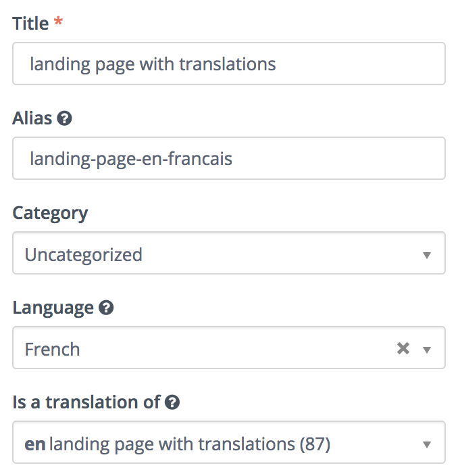Screen dimensions: 458x476
Task: Open the French language select box
Action: [229, 348]
